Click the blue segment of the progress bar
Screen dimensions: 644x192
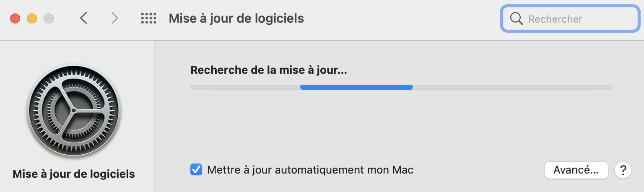(356, 87)
